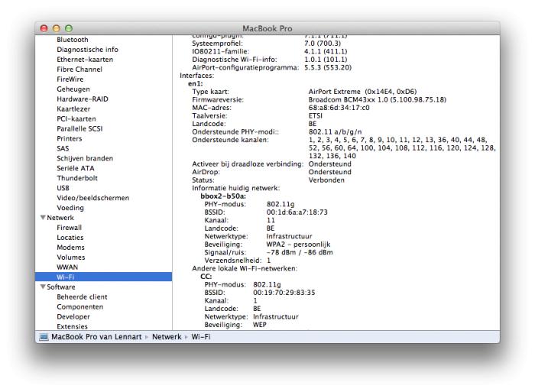
Task: Click the MAC address 68:a8:6d:34:17:c0
Action: coord(339,108)
